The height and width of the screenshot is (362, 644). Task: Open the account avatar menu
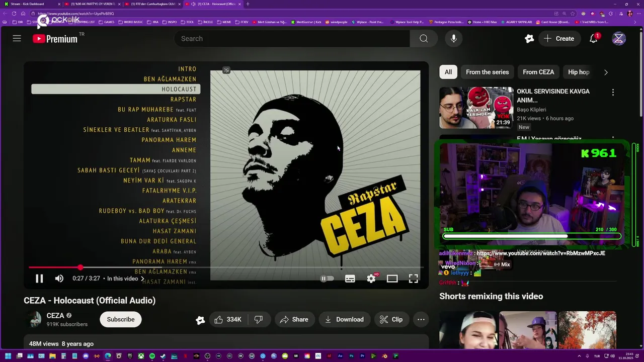click(x=619, y=39)
